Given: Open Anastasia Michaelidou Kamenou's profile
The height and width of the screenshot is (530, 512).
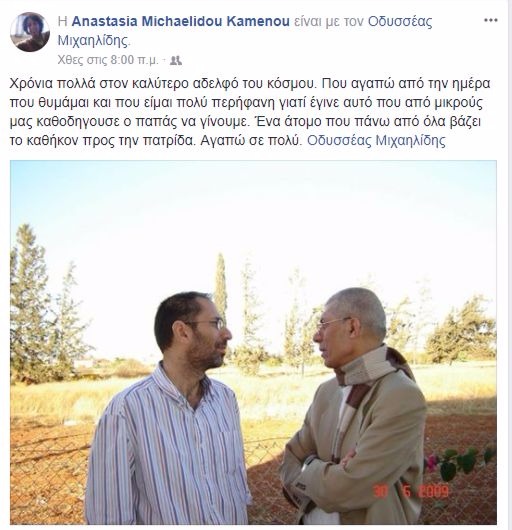Looking at the screenshot, I should pos(181,21).
